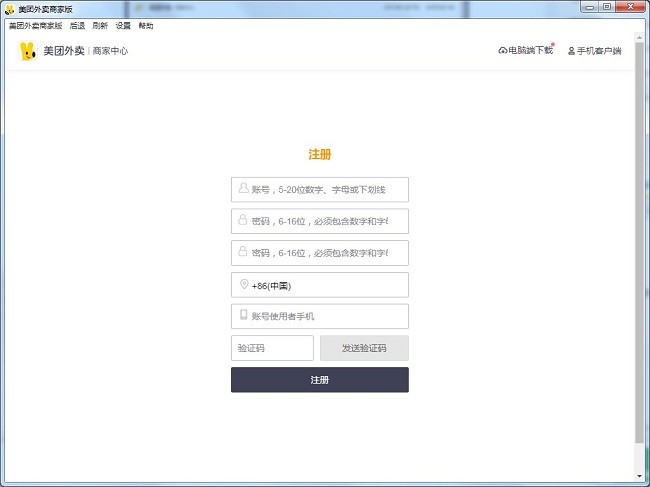Open the 设置 menu
Viewport: 650px width, 487px height.
(123, 26)
